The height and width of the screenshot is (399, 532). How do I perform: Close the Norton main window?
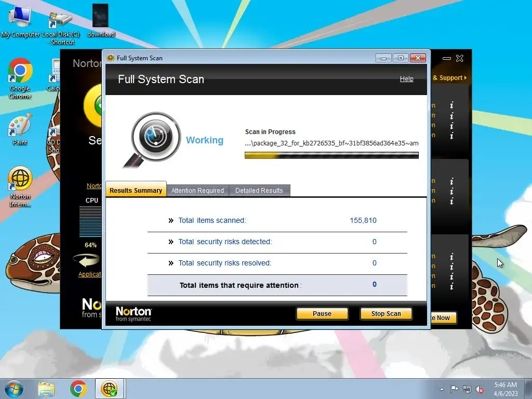coord(459,58)
